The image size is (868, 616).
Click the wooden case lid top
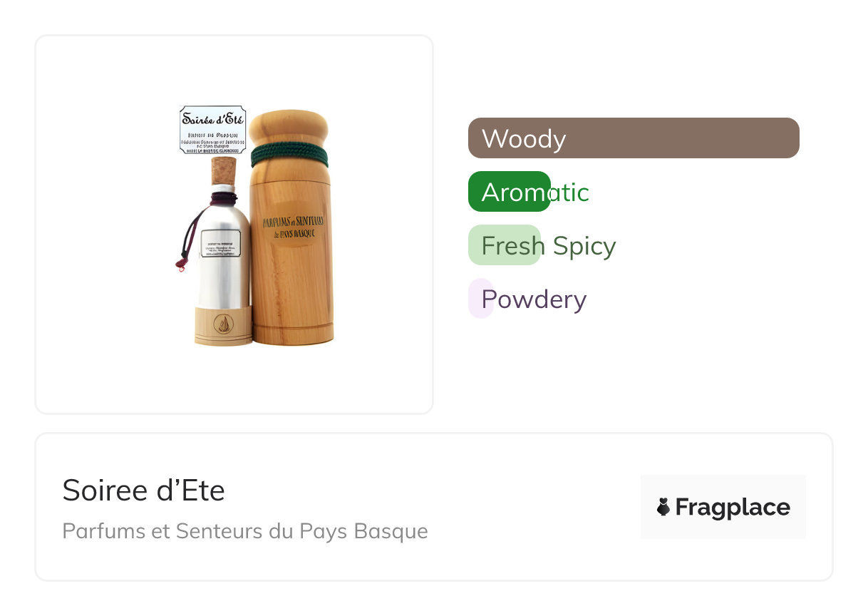click(x=289, y=126)
